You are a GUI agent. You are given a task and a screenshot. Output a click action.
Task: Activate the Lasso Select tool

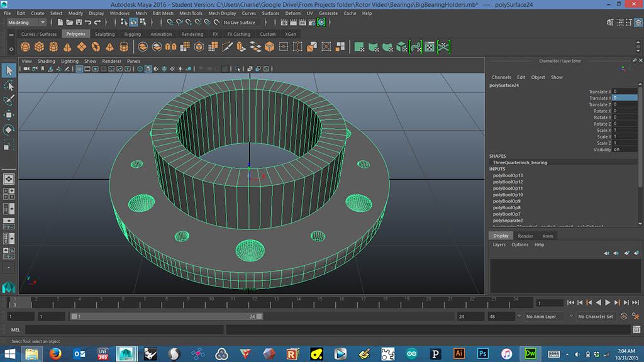tap(9, 85)
